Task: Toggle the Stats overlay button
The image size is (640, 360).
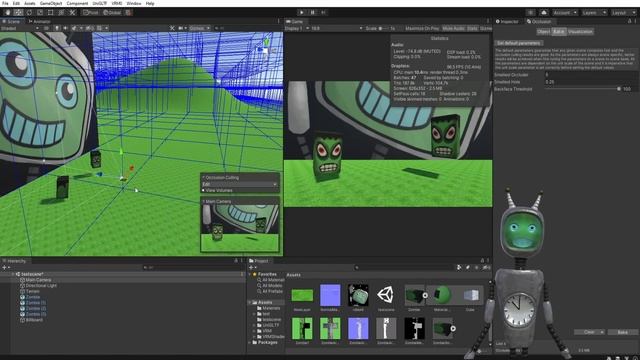Action: click(472, 29)
